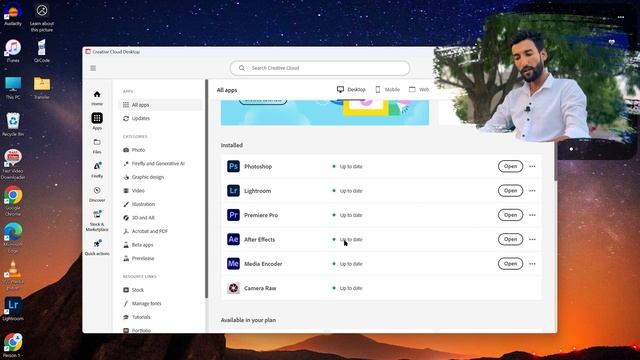
Task: Open more options for Media Encoder
Action: [x=532, y=264]
